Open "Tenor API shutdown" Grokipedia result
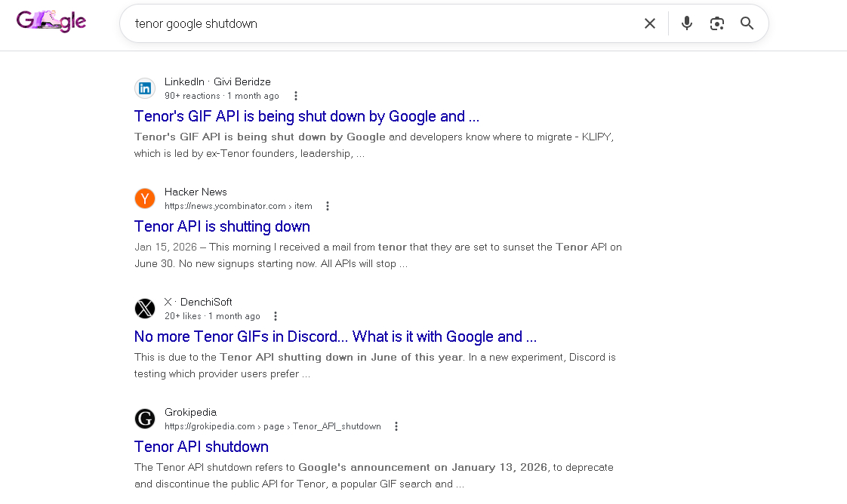Image resolution: width=847 pixels, height=504 pixels. (x=202, y=447)
